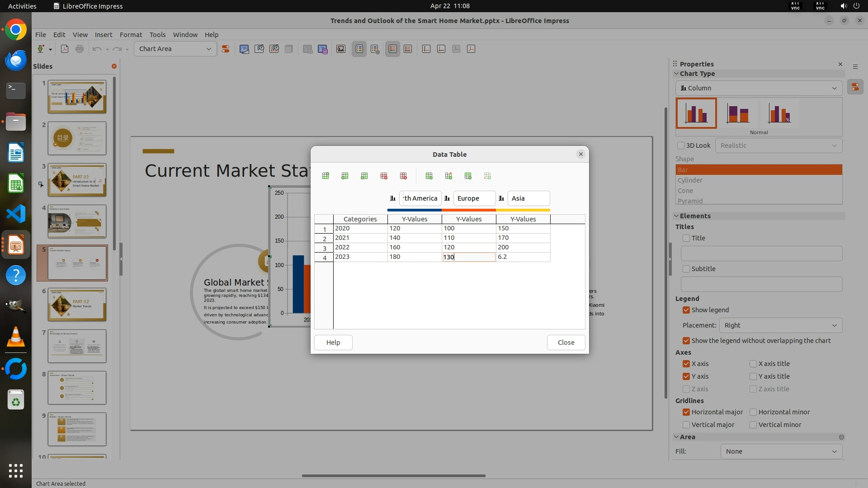Click Close button in Data Table dialog
868x488 pixels.
tap(566, 343)
